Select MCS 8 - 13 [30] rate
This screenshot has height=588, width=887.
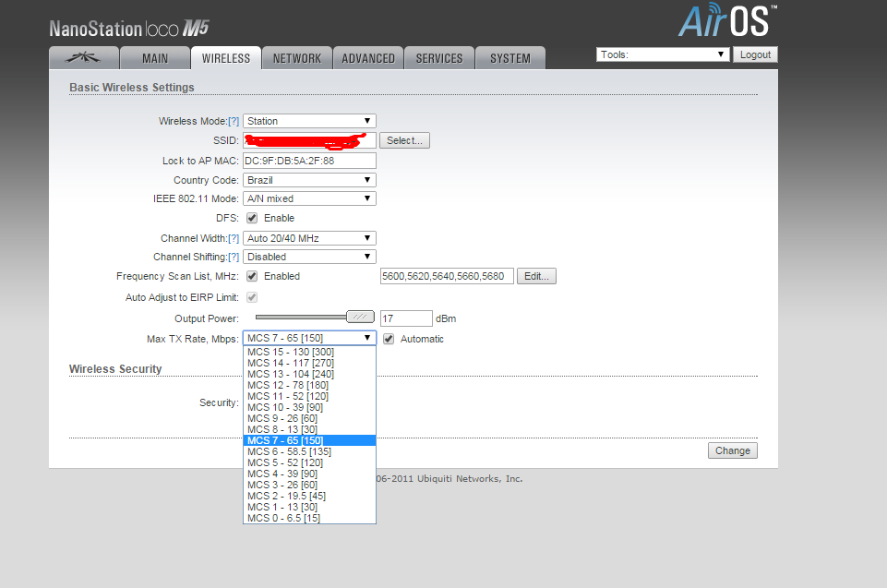[x=309, y=429]
